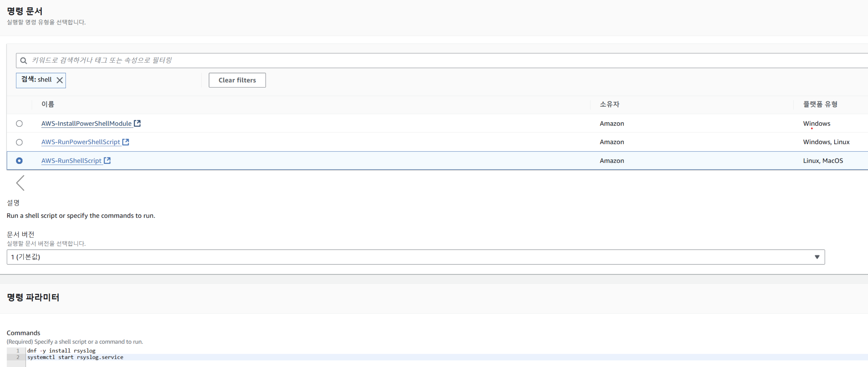Click the 소유자 column header
The width and height of the screenshot is (868, 367).
(609, 104)
